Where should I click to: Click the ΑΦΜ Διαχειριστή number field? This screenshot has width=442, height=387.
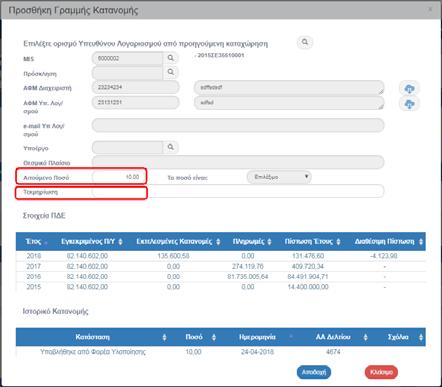point(136,87)
